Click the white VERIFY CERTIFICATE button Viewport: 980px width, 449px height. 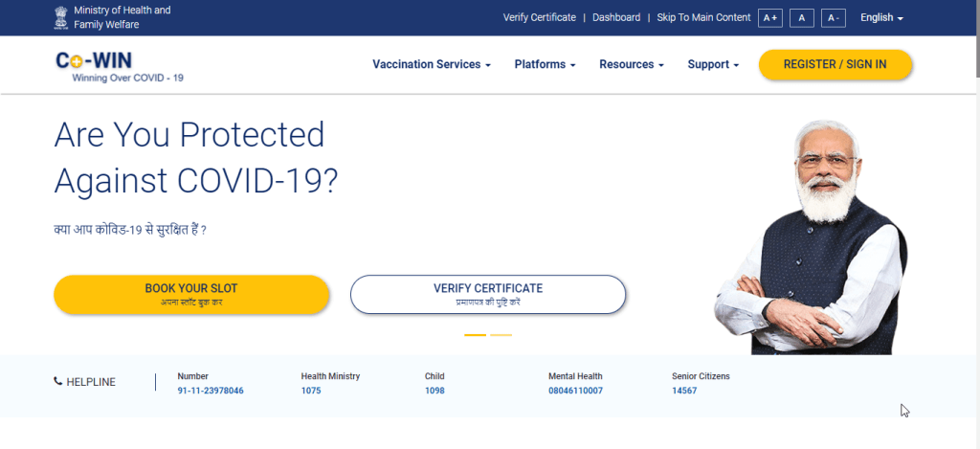[x=487, y=294]
